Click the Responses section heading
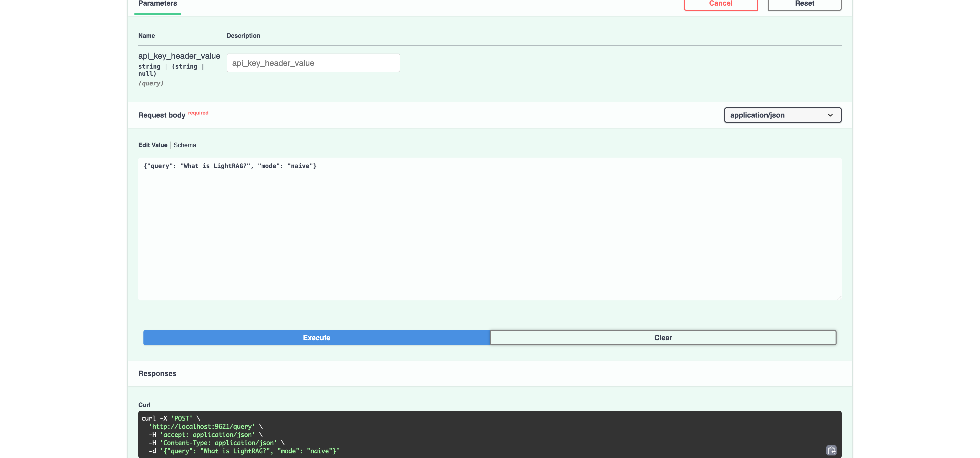Image resolution: width=980 pixels, height=458 pixels. click(157, 374)
